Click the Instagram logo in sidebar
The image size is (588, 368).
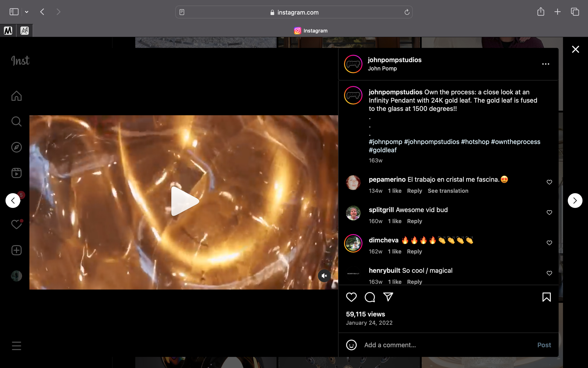tap(20, 61)
